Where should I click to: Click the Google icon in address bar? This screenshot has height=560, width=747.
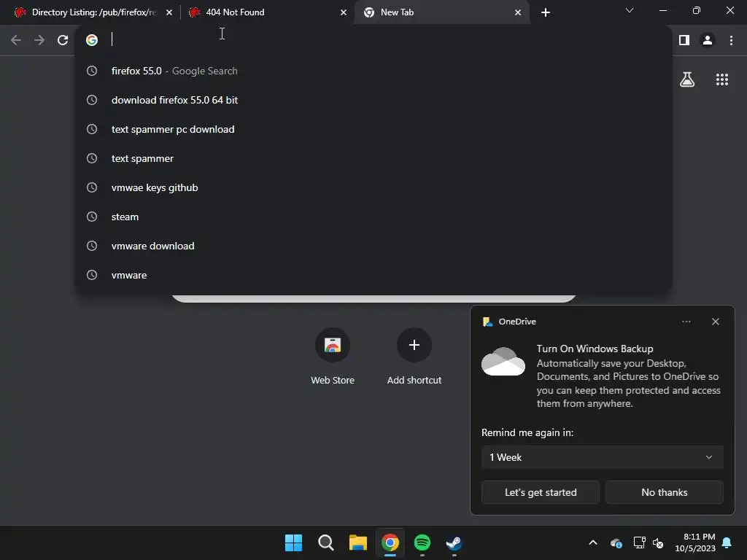click(x=92, y=40)
